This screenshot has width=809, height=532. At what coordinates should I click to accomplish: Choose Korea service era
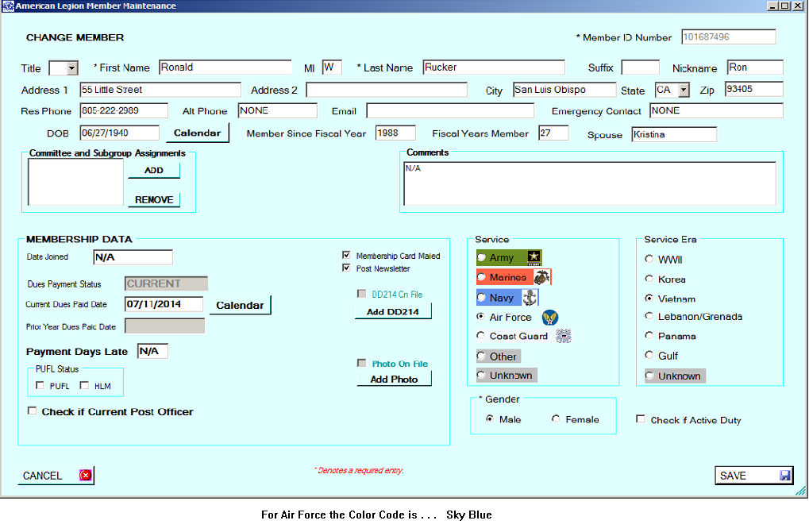(x=649, y=278)
